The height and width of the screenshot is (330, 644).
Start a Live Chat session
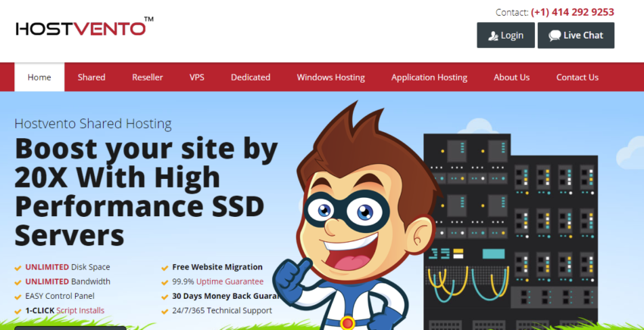tap(576, 36)
